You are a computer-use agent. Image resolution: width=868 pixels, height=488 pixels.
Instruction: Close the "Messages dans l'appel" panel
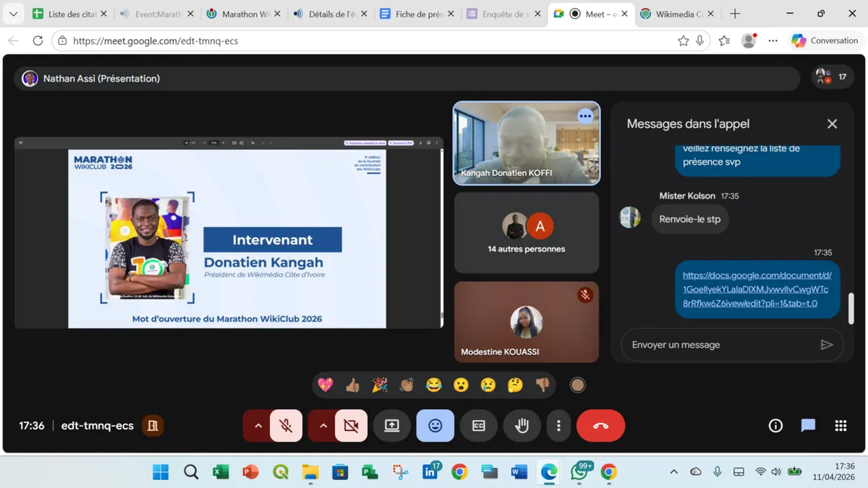[832, 124]
